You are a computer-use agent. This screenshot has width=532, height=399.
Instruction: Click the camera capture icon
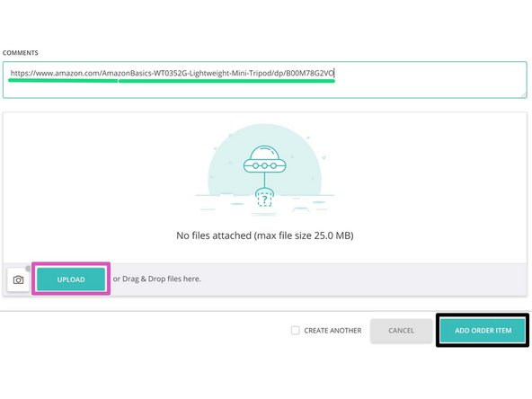(18, 279)
